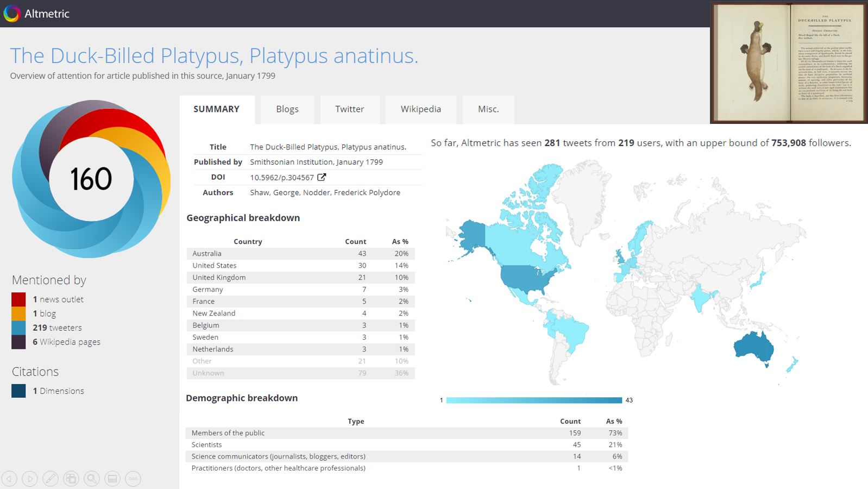Switch to the SUMMARY tab
868x489 pixels.
click(217, 109)
